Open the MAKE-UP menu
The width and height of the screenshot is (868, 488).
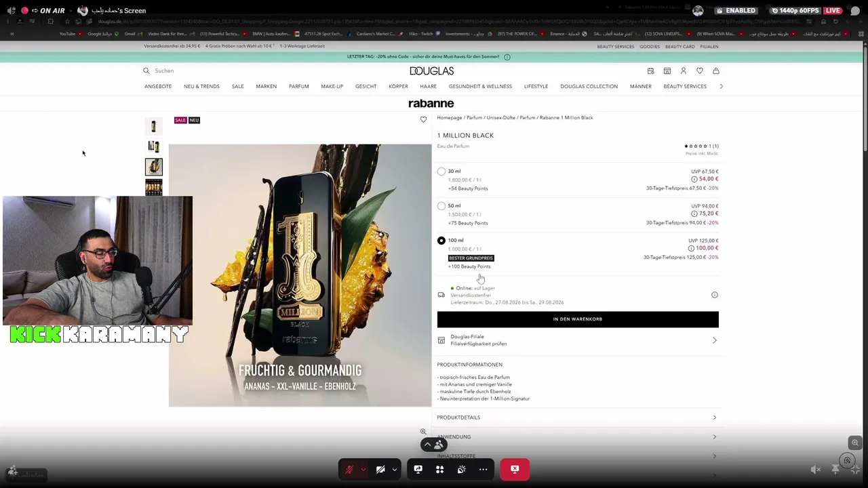tap(332, 87)
